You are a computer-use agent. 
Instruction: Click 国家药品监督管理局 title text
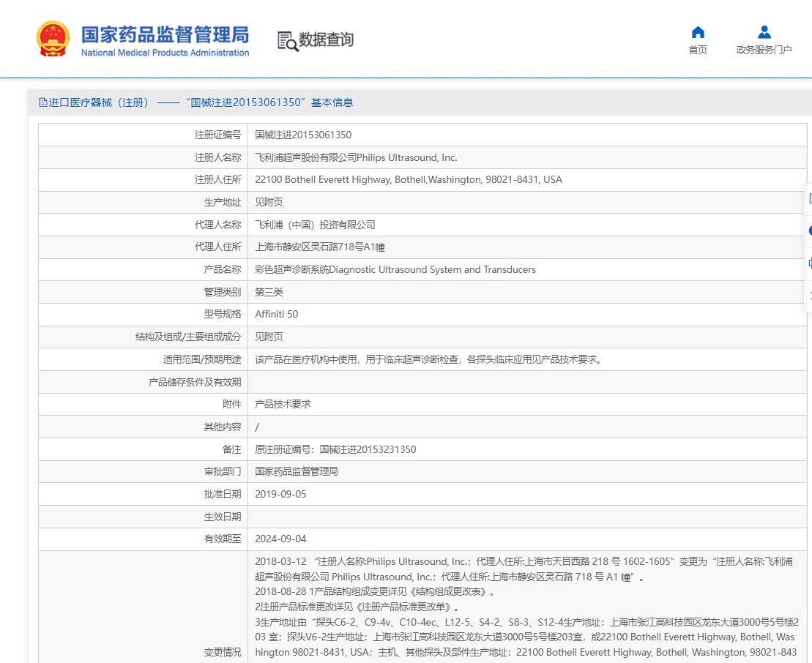click(165, 34)
